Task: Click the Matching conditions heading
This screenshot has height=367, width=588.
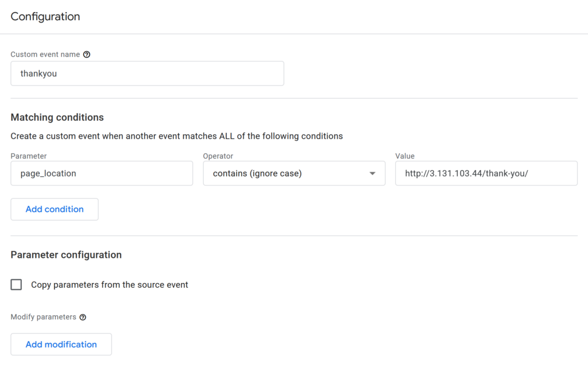Action: coord(57,117)
